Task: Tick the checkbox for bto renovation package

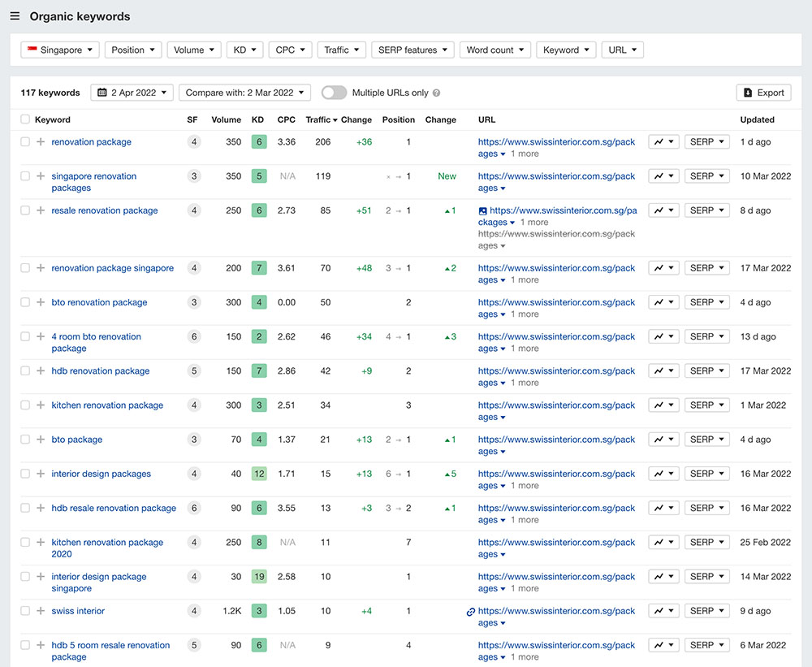Action: pos(25,302)
